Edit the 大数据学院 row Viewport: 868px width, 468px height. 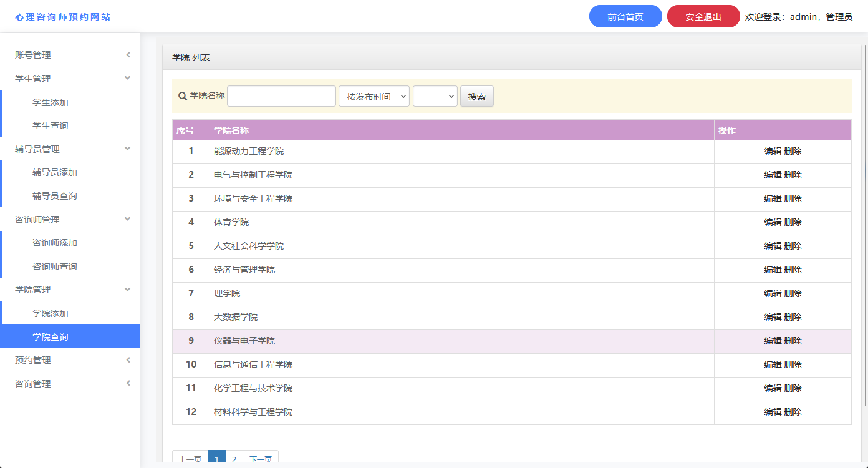tap(773, 317)
